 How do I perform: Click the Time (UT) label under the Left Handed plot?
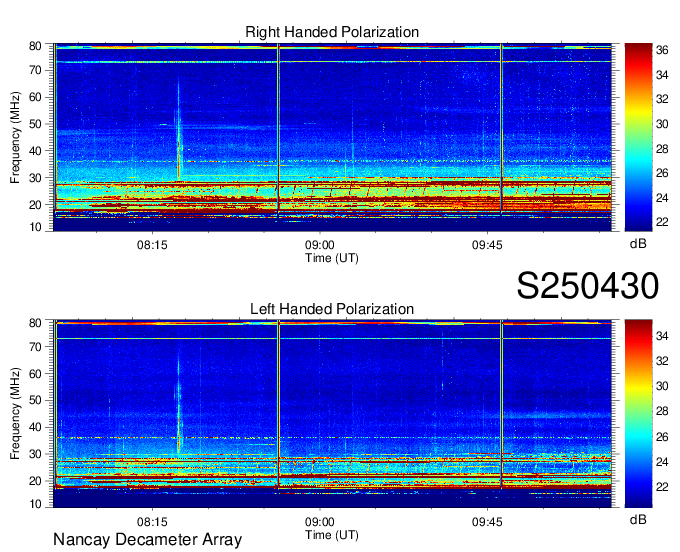pyautogui.click(x=332, y=535)
